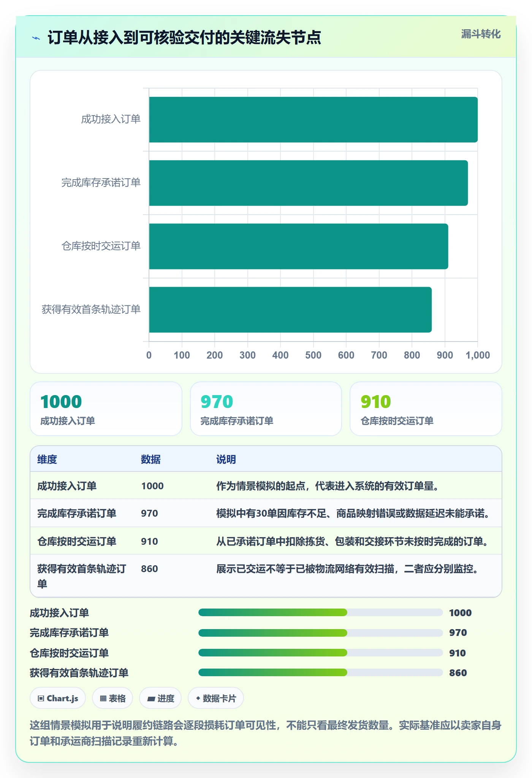Click the diamond icon in 数据卡片 chip
The width and height of the screenshot is (532, 778).
pos(198,698)
